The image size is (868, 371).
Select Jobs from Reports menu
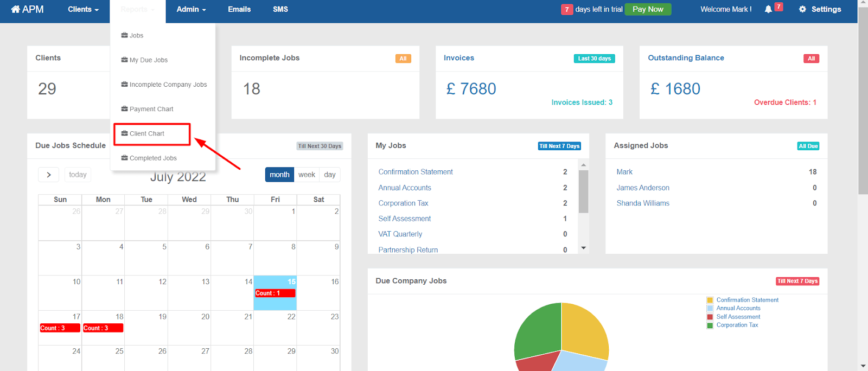coord(136,35)
